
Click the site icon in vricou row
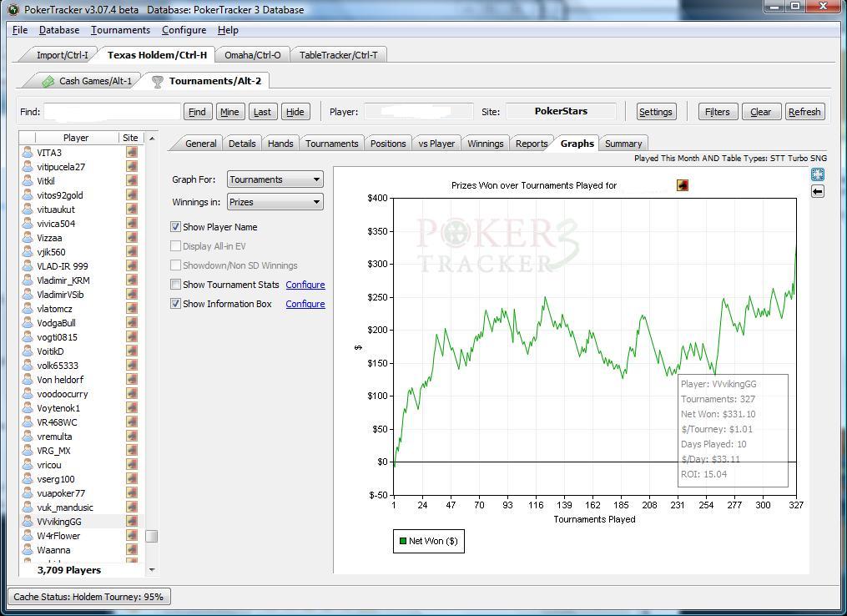pos(131,465)
